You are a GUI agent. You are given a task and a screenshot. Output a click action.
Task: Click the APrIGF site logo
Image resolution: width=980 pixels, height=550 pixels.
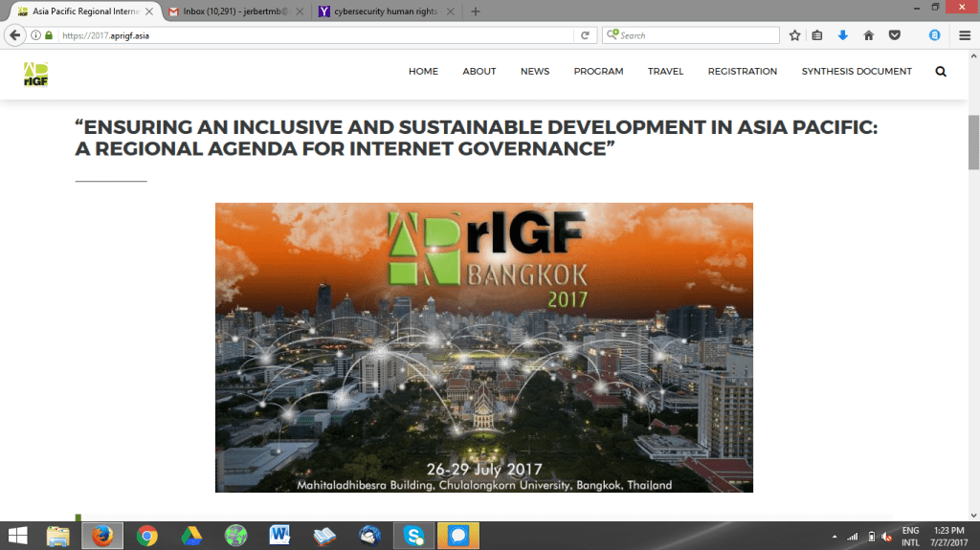[36, 74]
